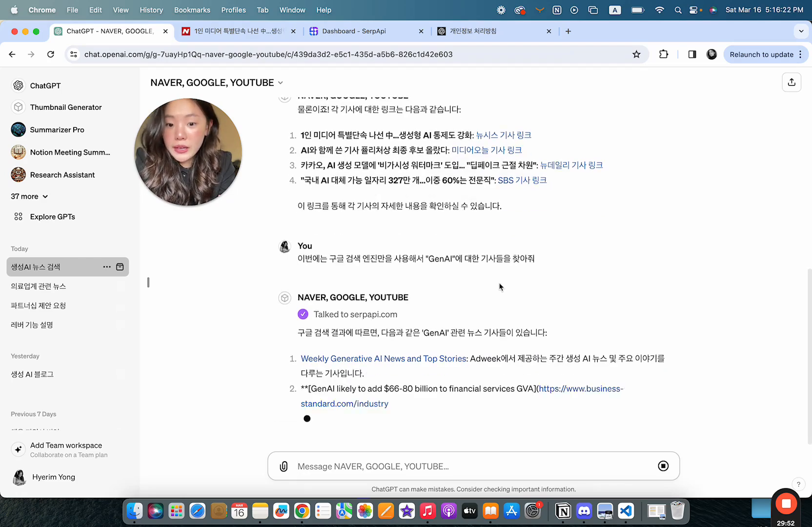This screenshot has height=527, width=812.
Task: View site information icon in address bar
Action: point(74,54)
